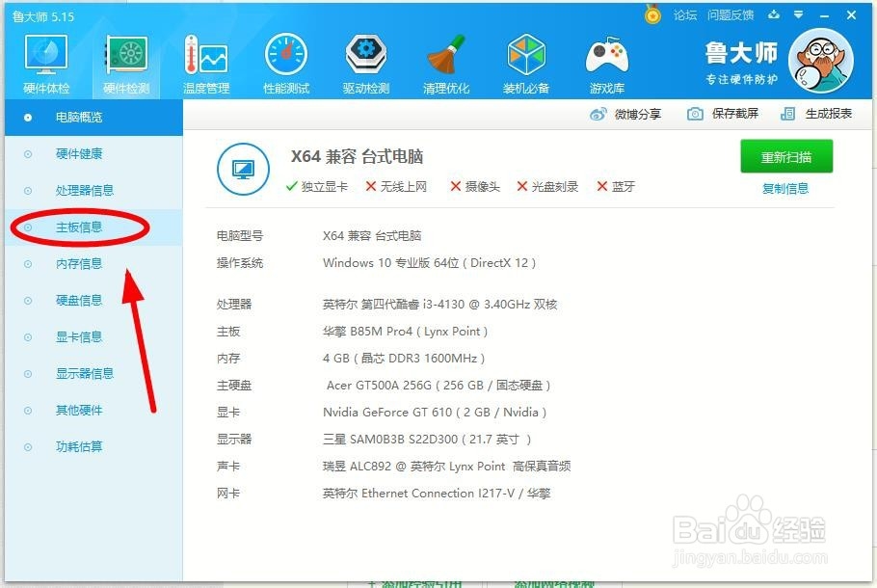Click the desktop computer circle icon
The image size is (877, 588).
coord(243,169)
